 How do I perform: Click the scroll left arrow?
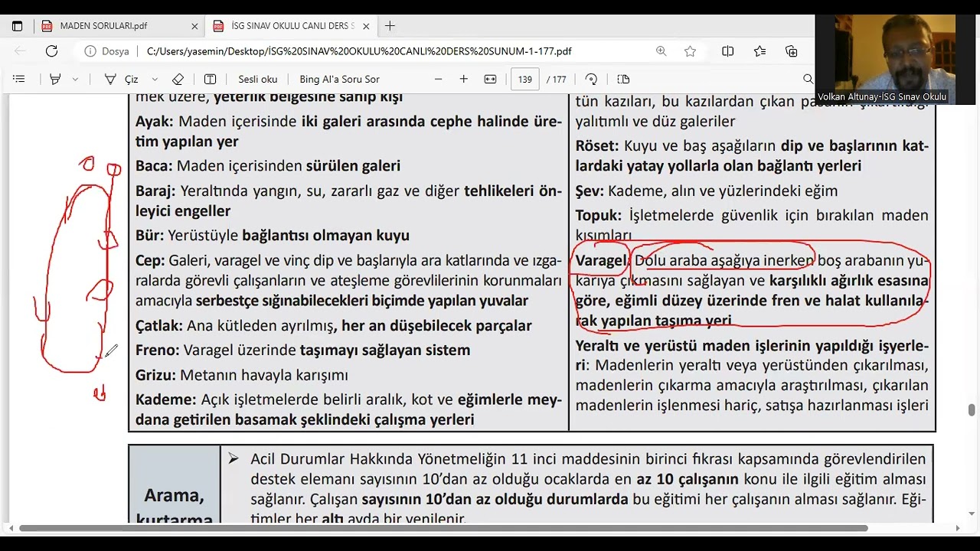pos(13,528)
